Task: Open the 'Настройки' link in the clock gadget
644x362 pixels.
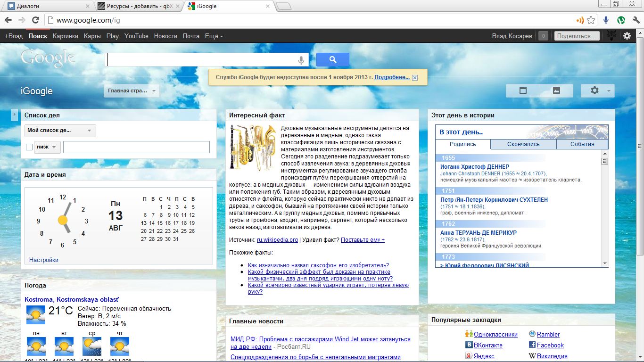Action: tap(44, 260)
